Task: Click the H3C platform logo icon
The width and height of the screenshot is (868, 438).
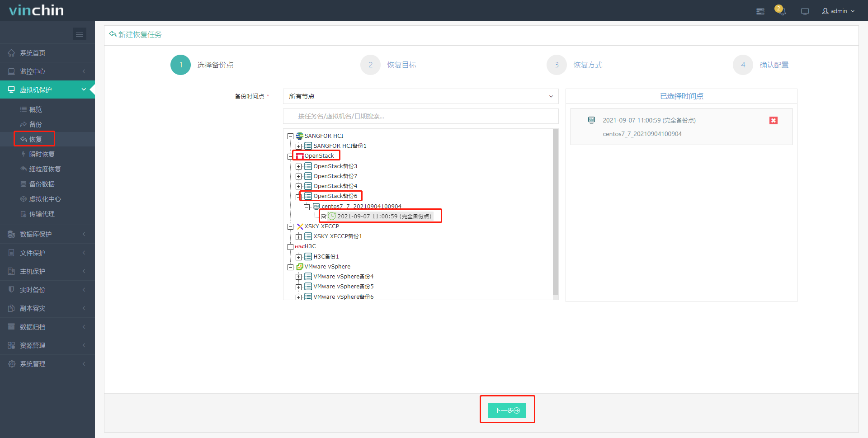Action: [299, 246]
